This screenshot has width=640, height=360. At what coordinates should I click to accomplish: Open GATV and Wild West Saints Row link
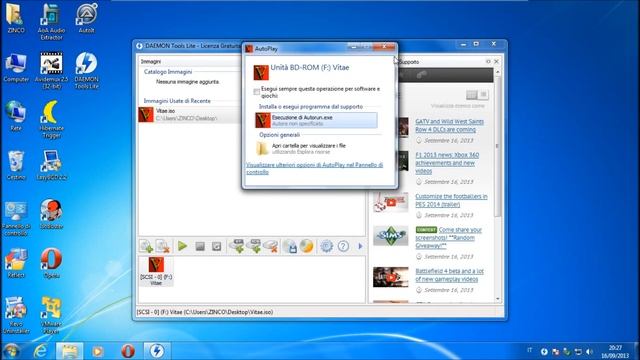pyautogui.click(x=449, y=125)
